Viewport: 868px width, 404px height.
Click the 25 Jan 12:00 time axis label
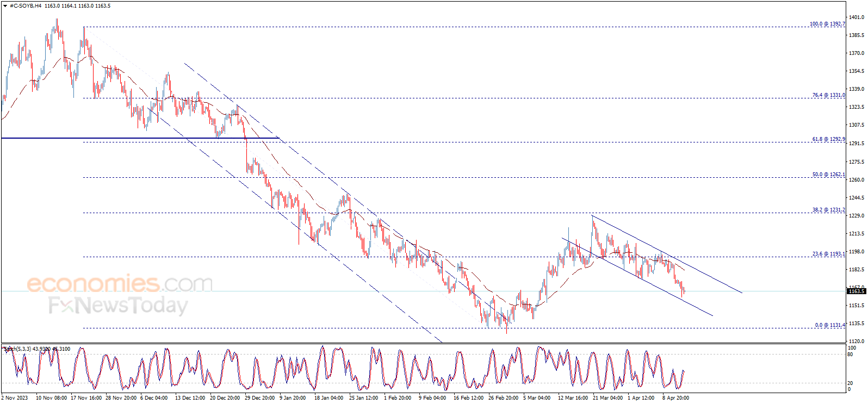(364, 398)
